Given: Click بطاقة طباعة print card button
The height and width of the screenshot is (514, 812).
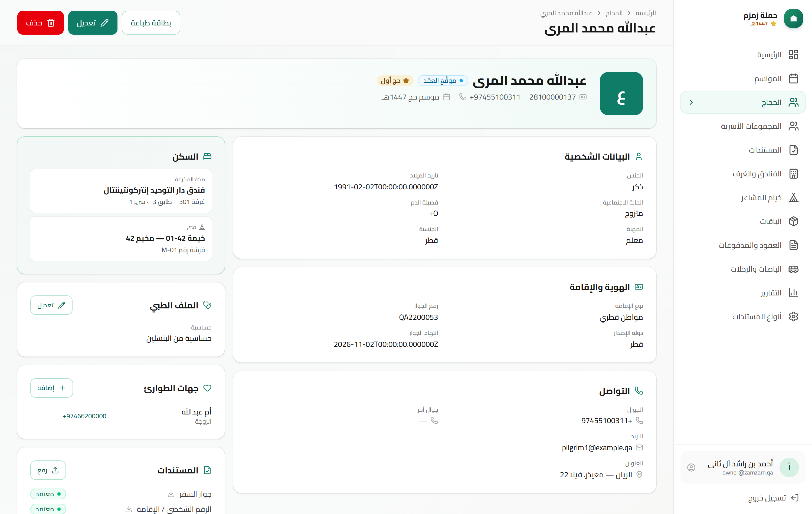Looking at the screenshot, I should click(x=151, y=22).
